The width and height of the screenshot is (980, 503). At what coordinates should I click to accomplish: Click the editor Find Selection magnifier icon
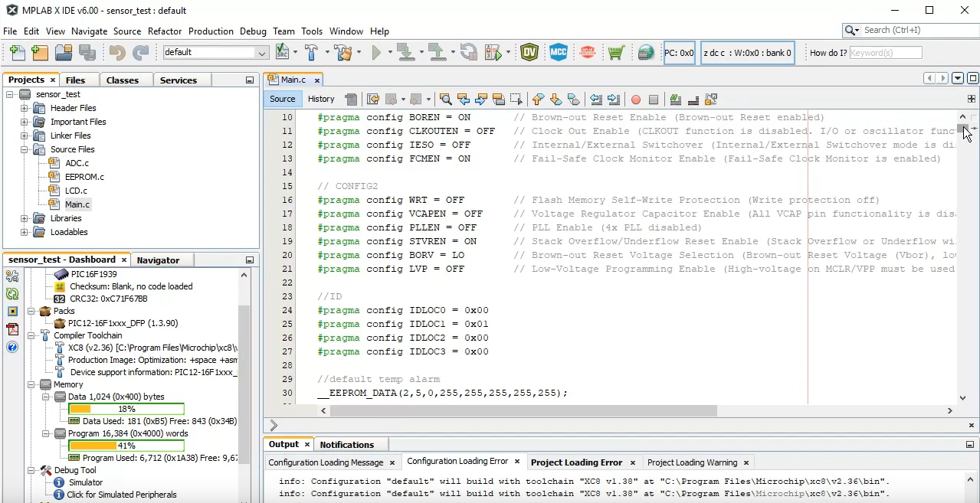[x=445, y=100]
